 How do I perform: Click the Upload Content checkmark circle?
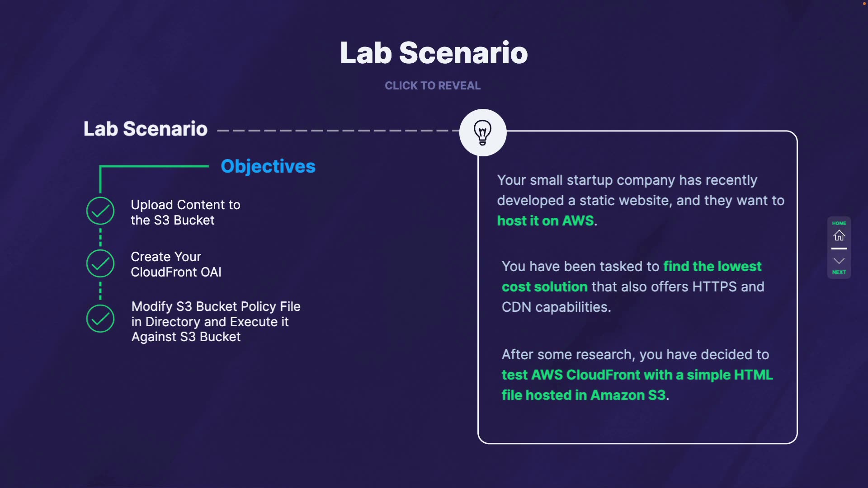[100, 211]
